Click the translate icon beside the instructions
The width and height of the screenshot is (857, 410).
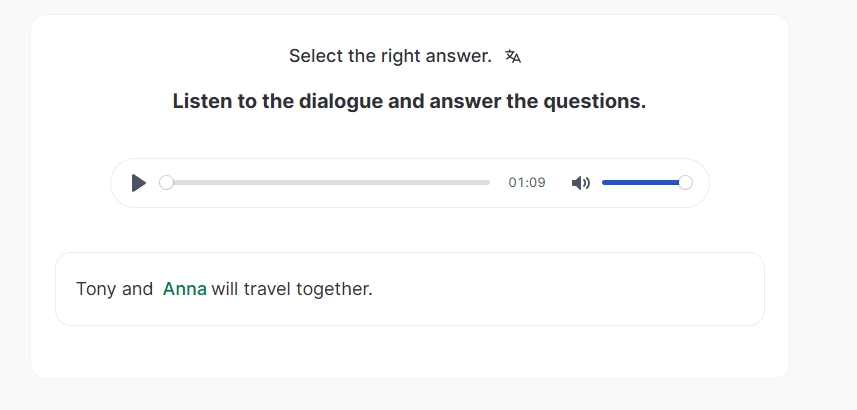pos(513,57)
